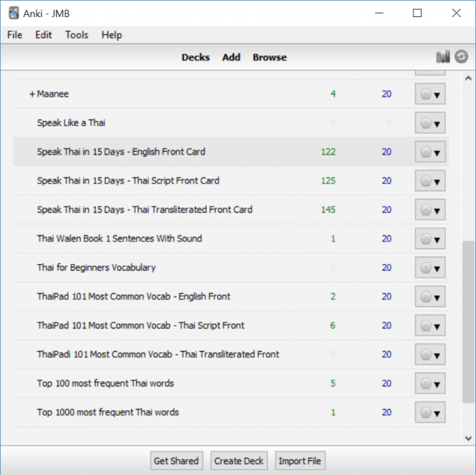476x475 pixels.
Task: Open ThaiPad 101 Most Common Vocab Thai Script Front
Action: tap(141, 326)
